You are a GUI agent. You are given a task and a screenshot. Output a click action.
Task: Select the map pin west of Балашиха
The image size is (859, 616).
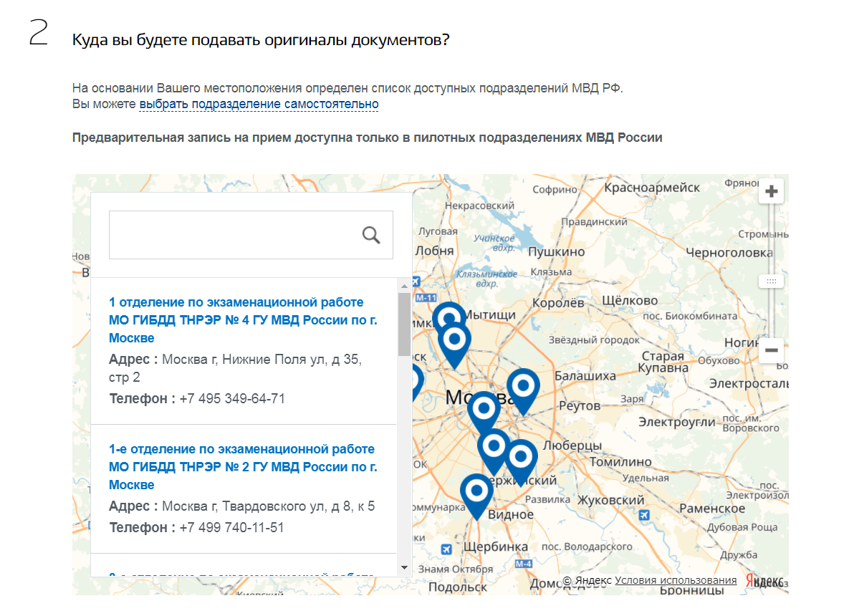click(523, 387)
